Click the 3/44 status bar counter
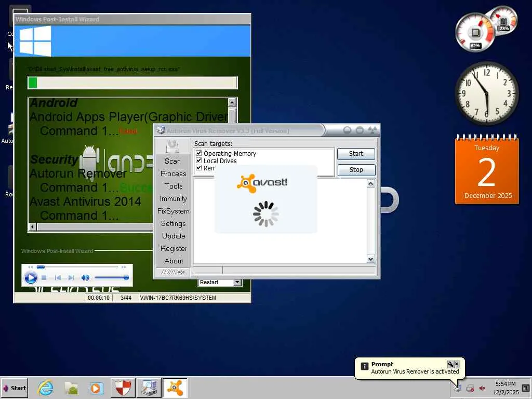 tap(126, 298)
